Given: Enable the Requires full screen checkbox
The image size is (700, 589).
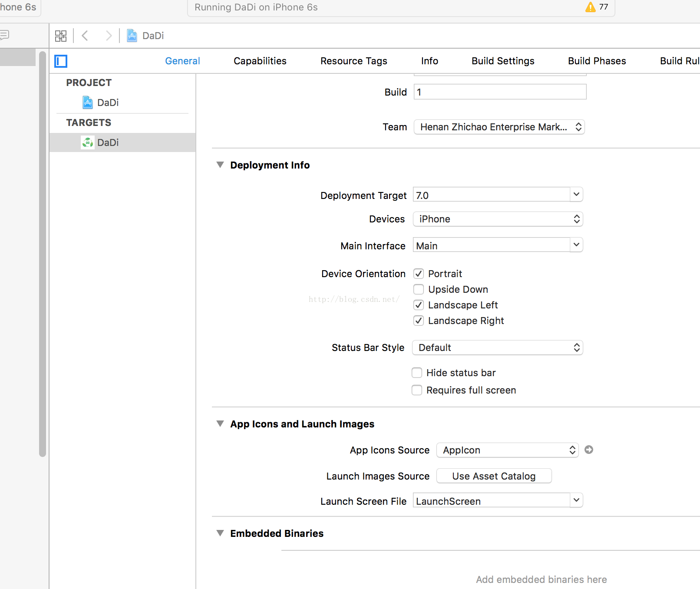Looking at the screenshot, I should [x=417, y=390].
